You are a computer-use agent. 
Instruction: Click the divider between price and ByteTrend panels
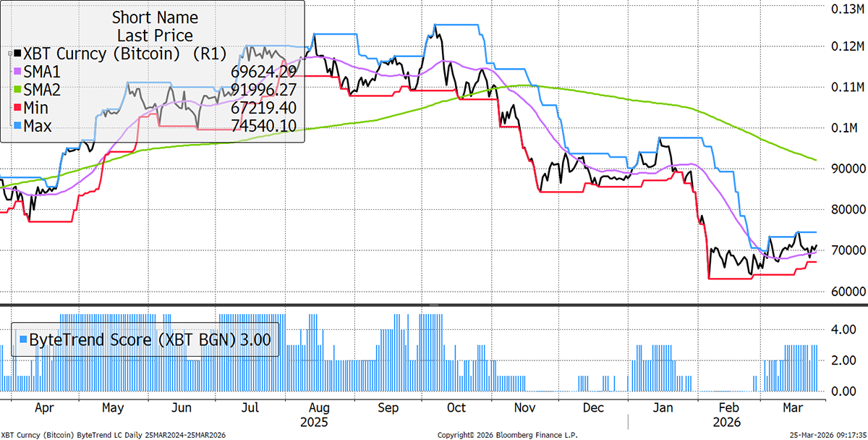click(434, 305)
